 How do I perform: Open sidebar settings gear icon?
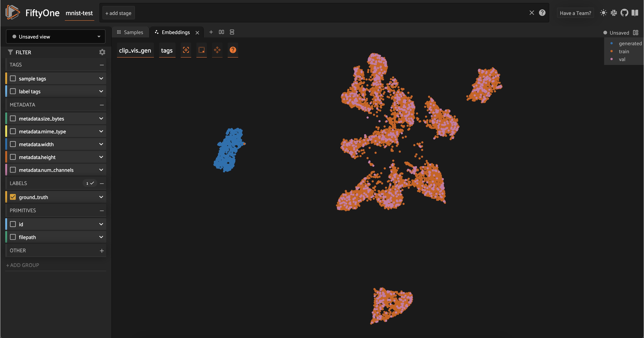click(102, 52)
